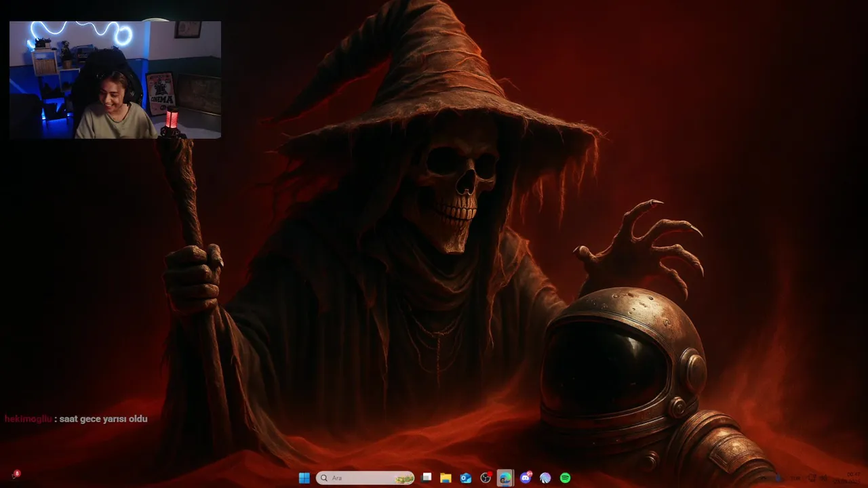Screen dimensions: 868x488
Task: Click the TUR language indicator
Action: point(795,478)
